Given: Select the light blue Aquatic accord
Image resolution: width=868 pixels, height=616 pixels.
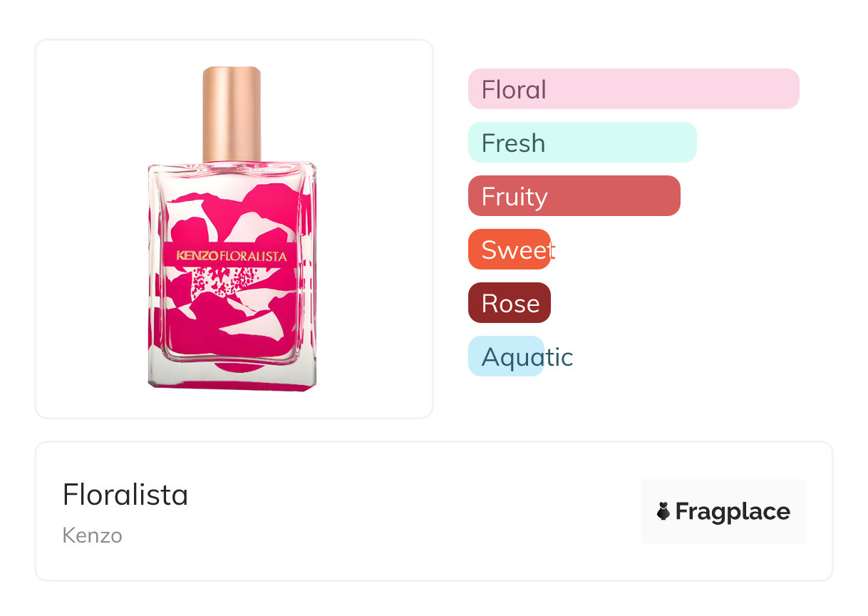Looking at the screenshot, I should pyautogui.click(x=506, y=356).
